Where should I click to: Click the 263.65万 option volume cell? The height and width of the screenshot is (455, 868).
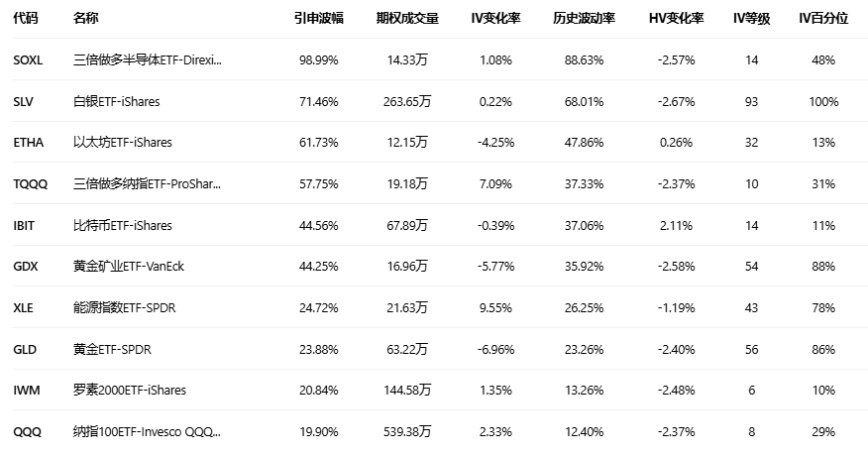(x=407, y=101)
